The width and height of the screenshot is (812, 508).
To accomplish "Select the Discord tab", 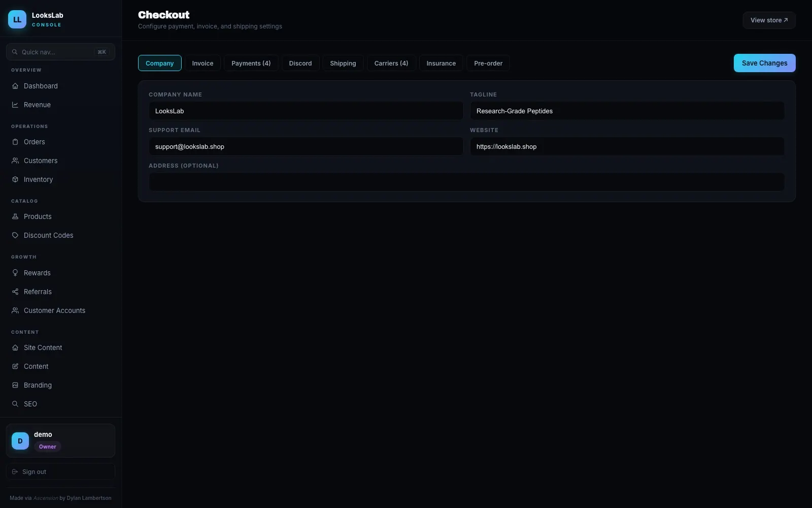I will click(300, 63).
